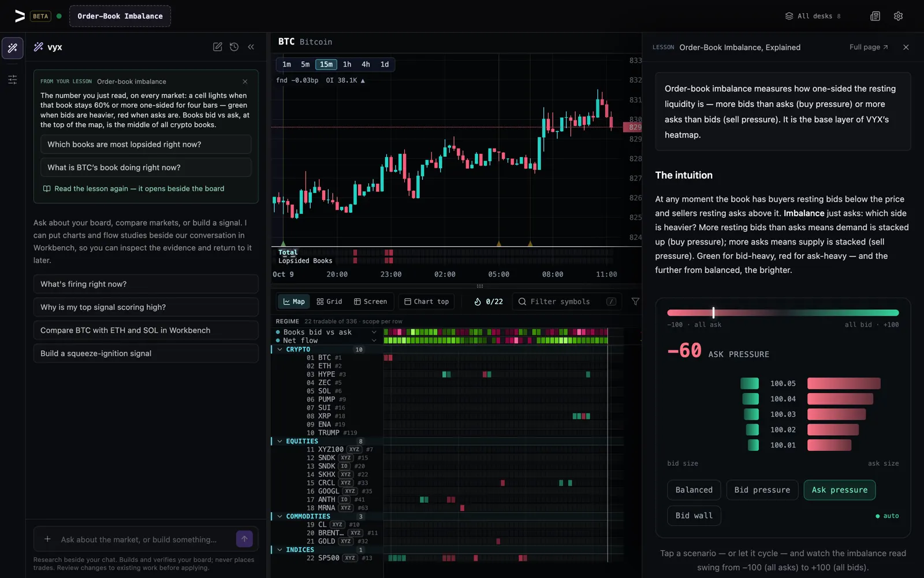The height and width of the screenshot is (578, 924).
Task: Select the 1m timeframe
Action: (x=286, y=65)
